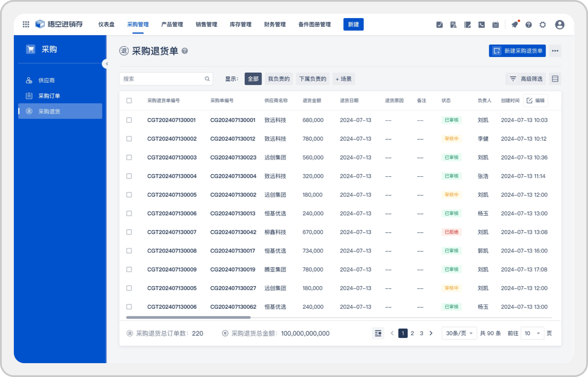Open the 前往 page number dropdown showing 10
Viewport: 588px width, 377px height.
532,333
